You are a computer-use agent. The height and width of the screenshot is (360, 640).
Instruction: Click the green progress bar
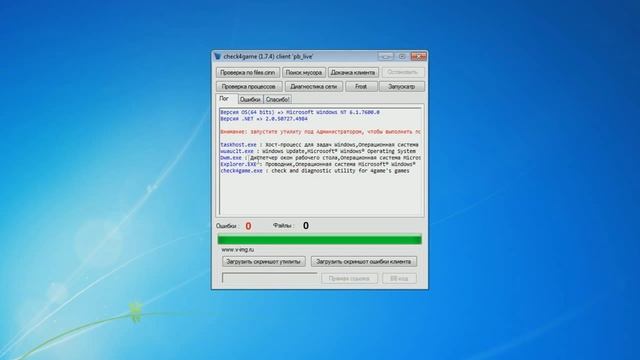click(320, 240)
